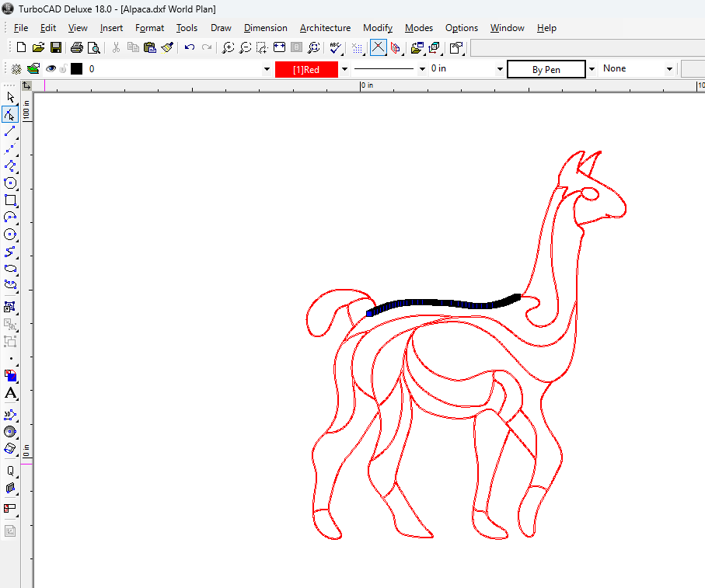Open the Modify menu
Image resolution: width=705 pixels, height=588 pixels.
378,28
